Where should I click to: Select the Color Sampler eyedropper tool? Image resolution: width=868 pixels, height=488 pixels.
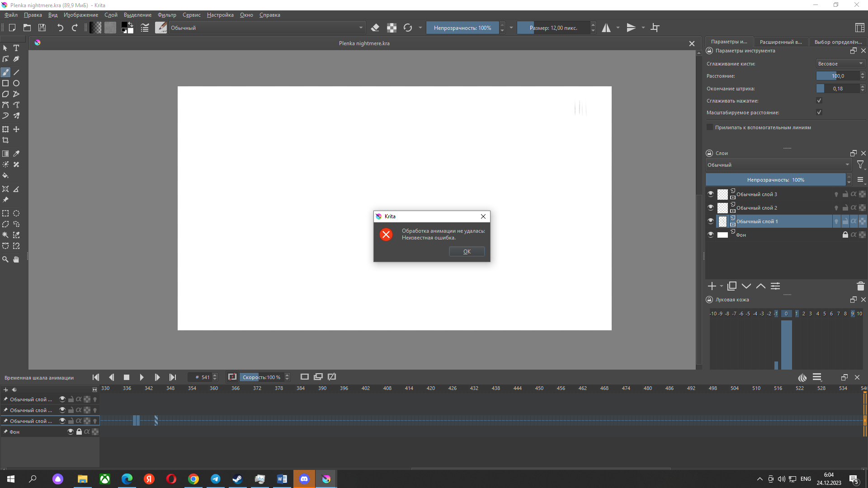(16, 154)
